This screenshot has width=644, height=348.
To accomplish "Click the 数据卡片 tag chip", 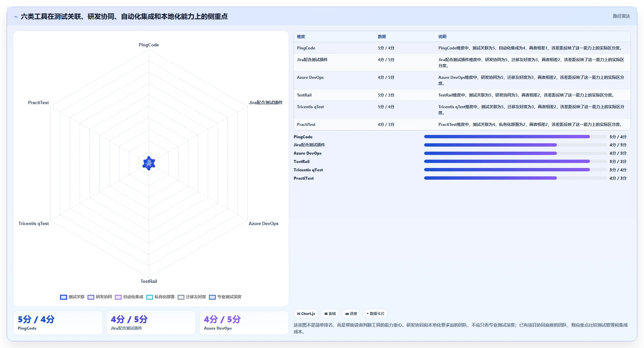I will (375, 314).
